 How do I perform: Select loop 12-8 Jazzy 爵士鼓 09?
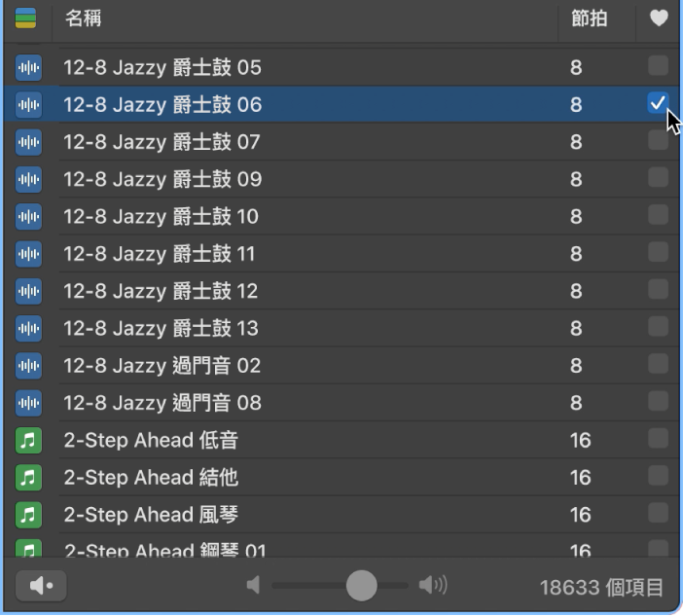pos(341,179)
